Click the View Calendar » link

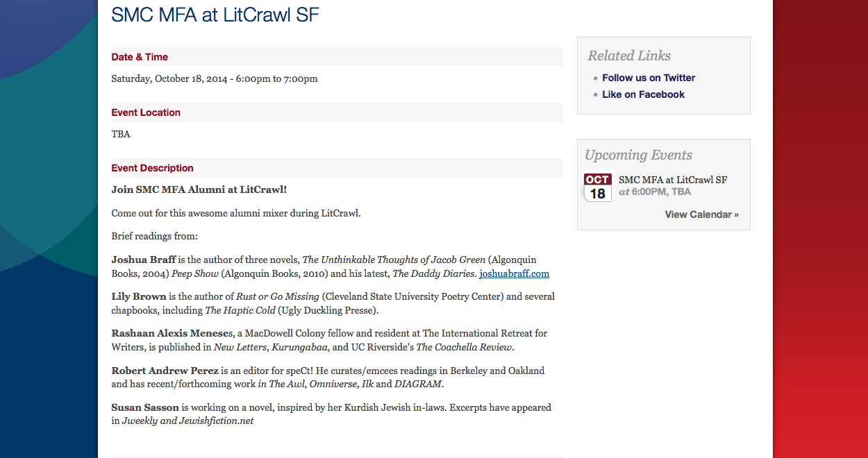pos(701,214)
